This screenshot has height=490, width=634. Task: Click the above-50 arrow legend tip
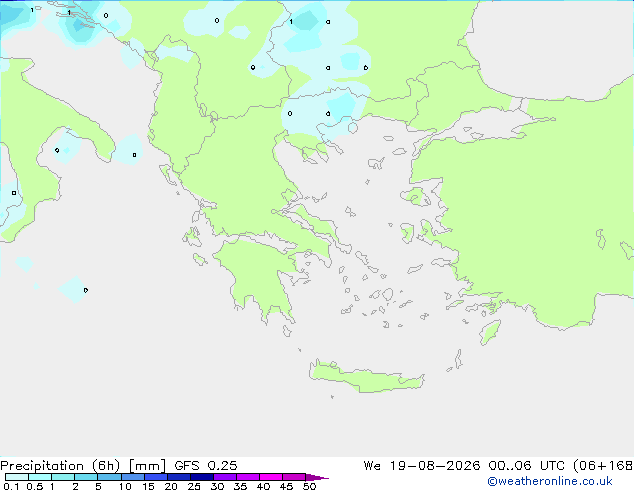(317, 477)
